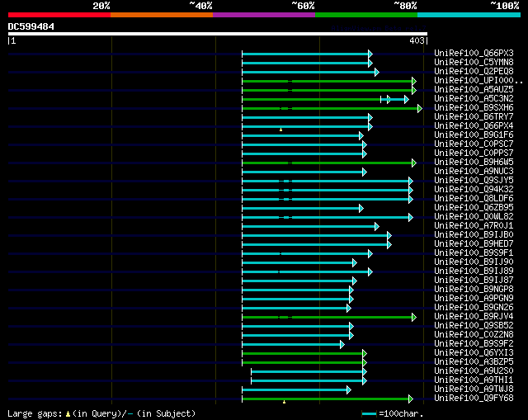528x420 pixels.
Task: Click the yellow gap marker under Q9FY68 bar
Action: (x=284, y=402)
